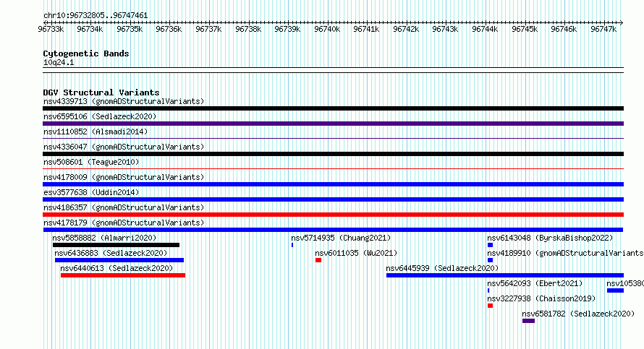This screenshot has height=349, width=644.
Task: Click the black bar under nsv4339713
Action: [333, 108]
